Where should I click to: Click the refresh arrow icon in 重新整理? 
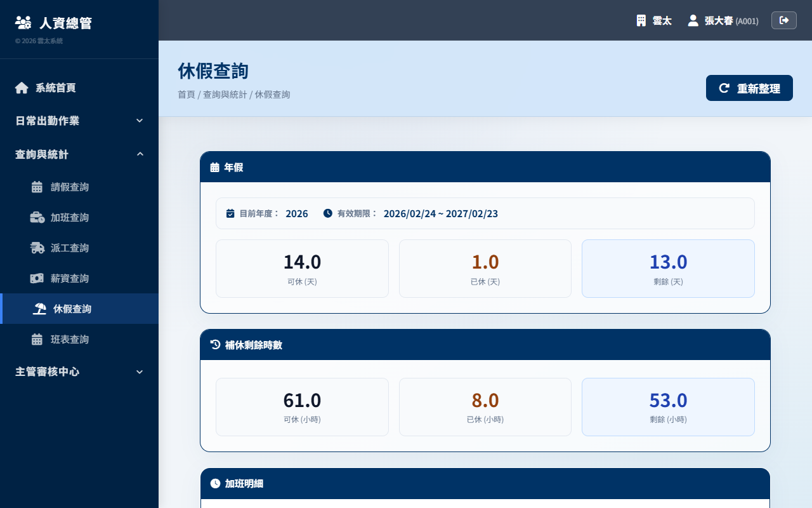(724, 88)
